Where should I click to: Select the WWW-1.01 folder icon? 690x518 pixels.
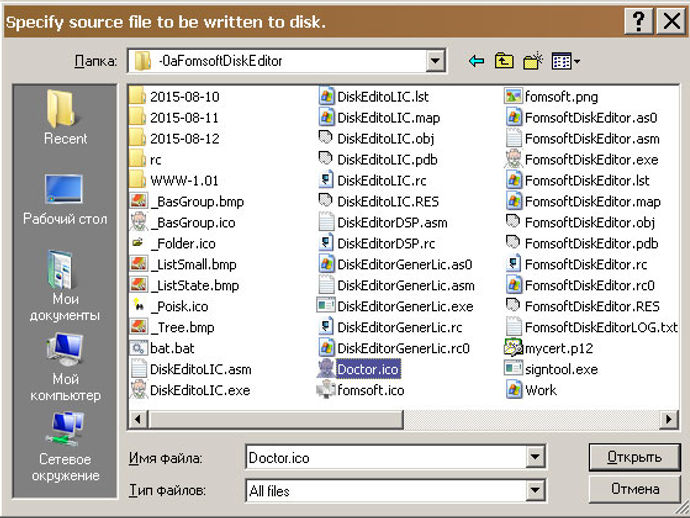pyautogui.click(x=138, y=180)
